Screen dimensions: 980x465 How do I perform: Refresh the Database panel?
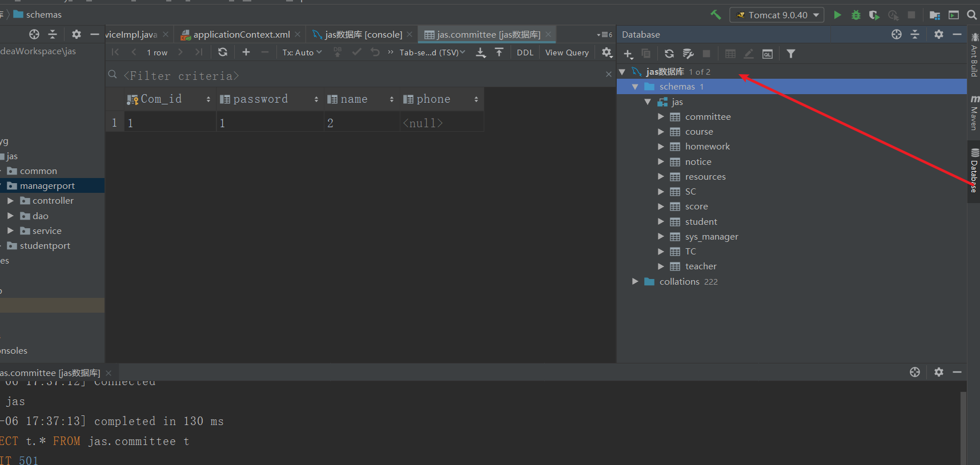point(669,54)
